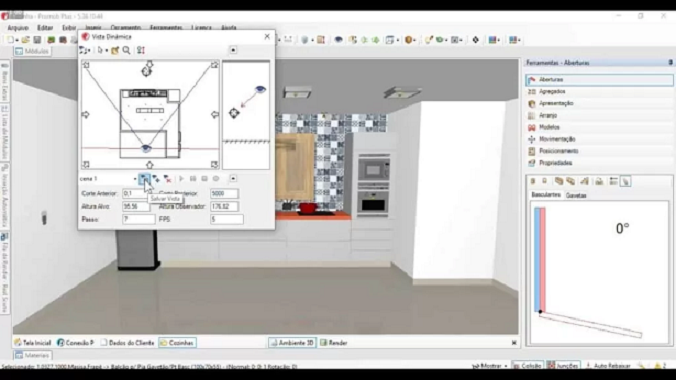Click the delete scene icon with red X
Image resolution: width=676 pixels, height=380 pixels.
click(168, 179)
